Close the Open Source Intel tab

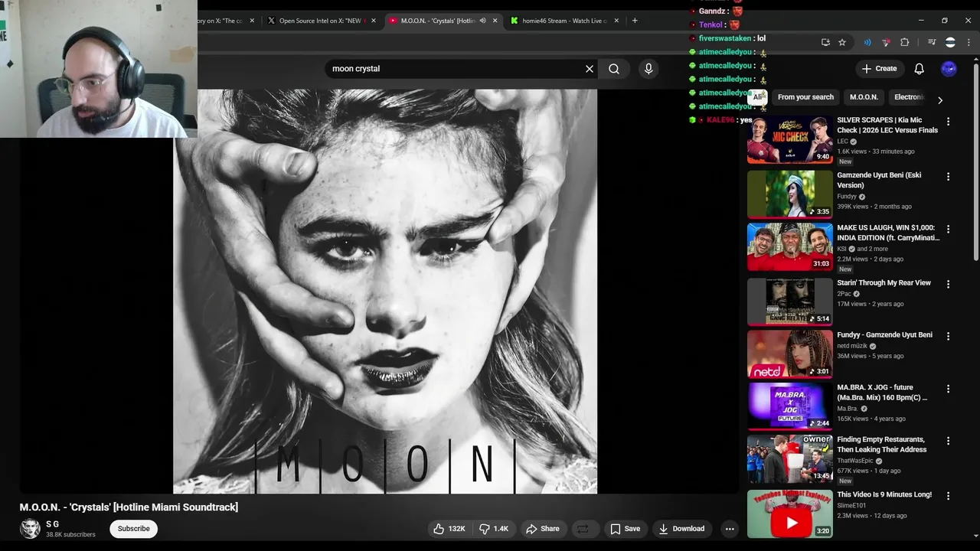[x=374, y=21]
